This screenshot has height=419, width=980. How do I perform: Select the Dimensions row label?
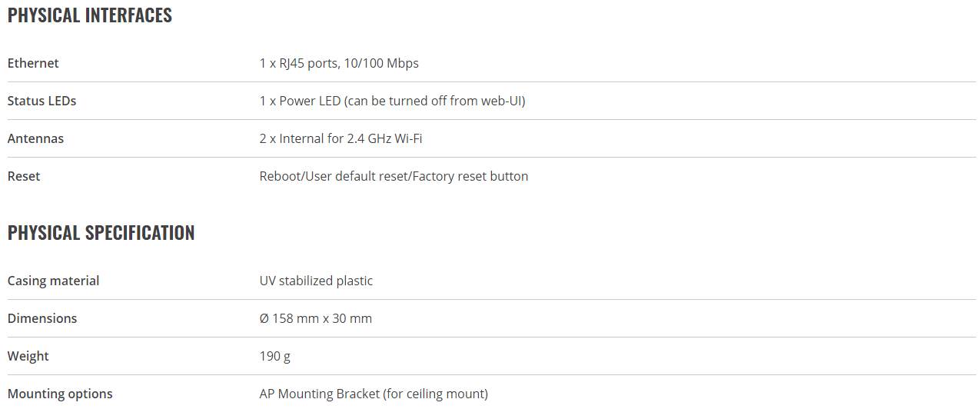click(42, 318)
